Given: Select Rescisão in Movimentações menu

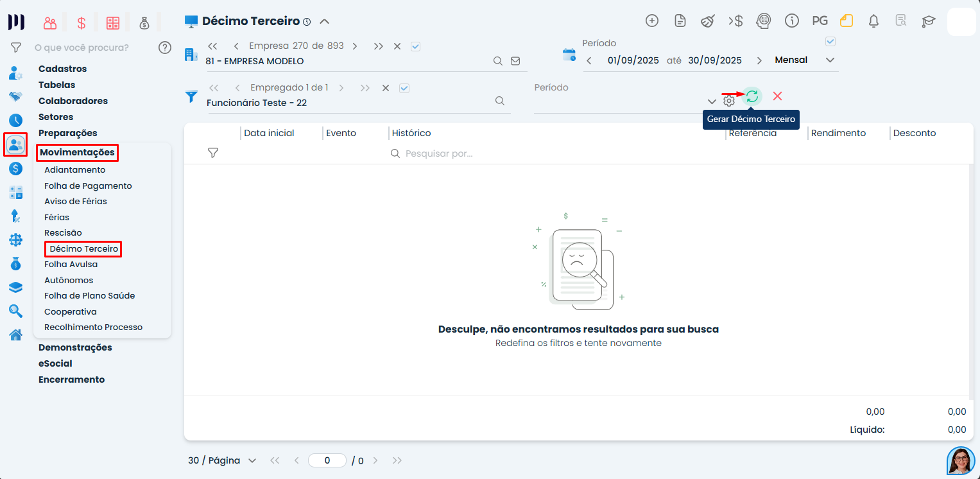Looking at the screenshot, I should (x=63, y=232).
